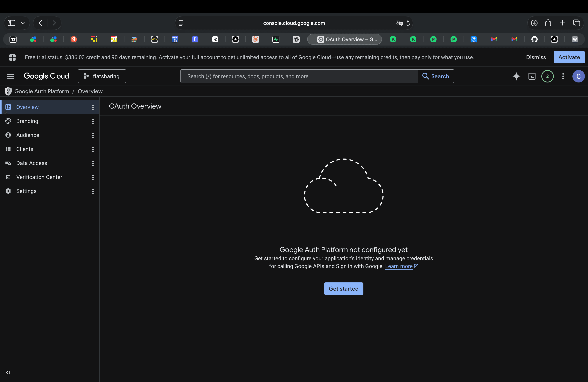Focus the resources search field
588x382 pixels.
tap(299, 76)
